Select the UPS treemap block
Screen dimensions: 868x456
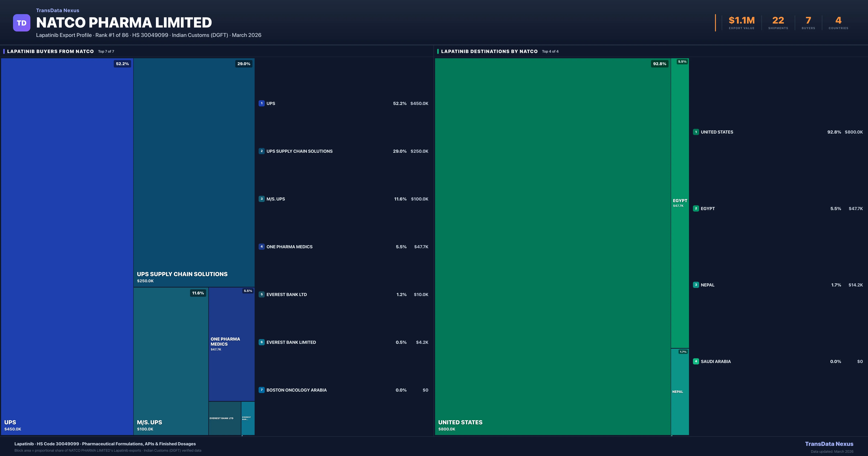(x=67, y=246)
